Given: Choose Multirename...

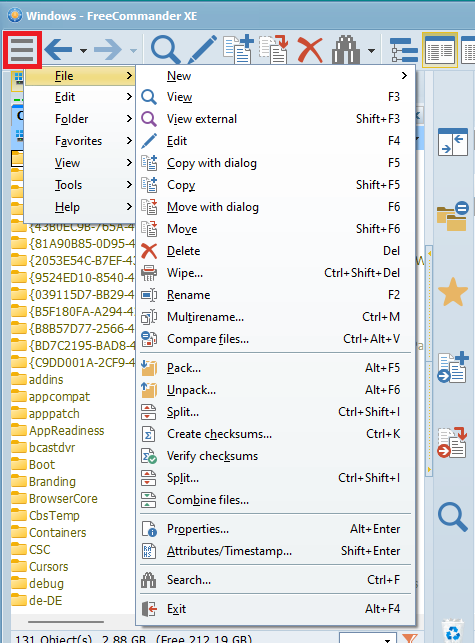Looking at the screenshot, I should click(275, 317).
